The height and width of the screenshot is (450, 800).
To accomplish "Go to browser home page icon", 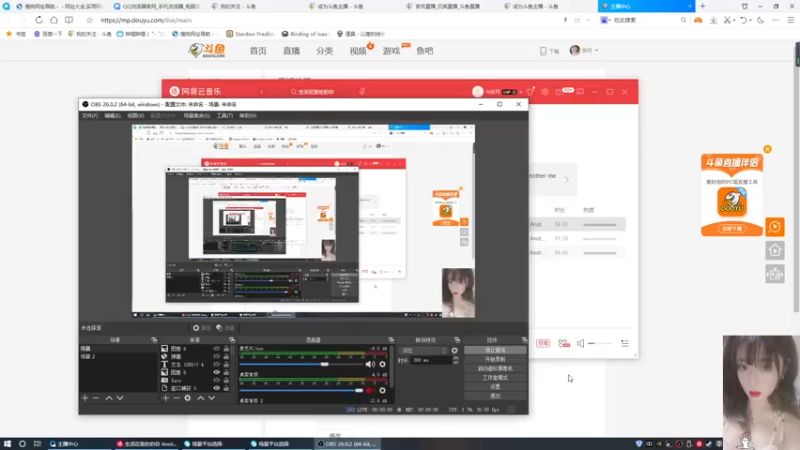I will (x=54, y=20).
